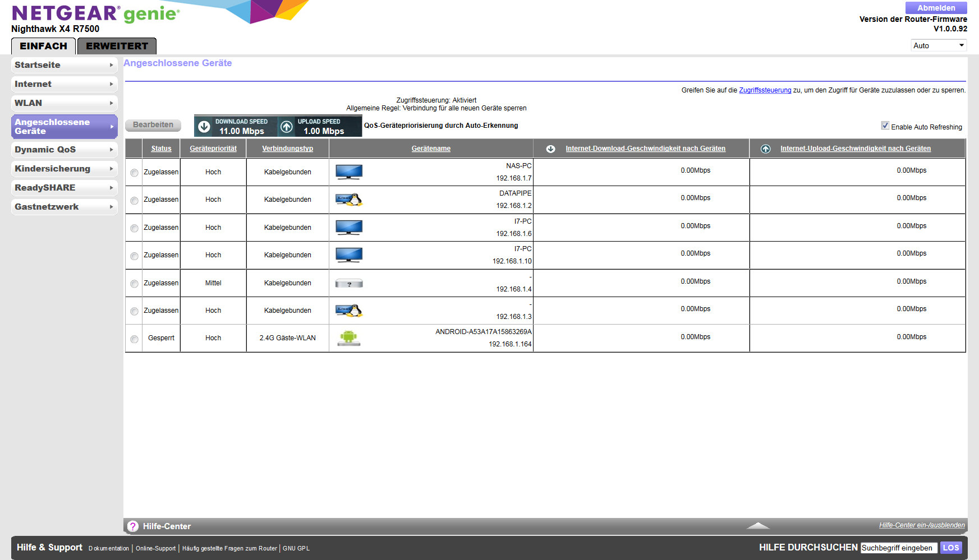The image size is (979, 560).
Task: Open the Zugriffssteuerung link
Action: 765,90
